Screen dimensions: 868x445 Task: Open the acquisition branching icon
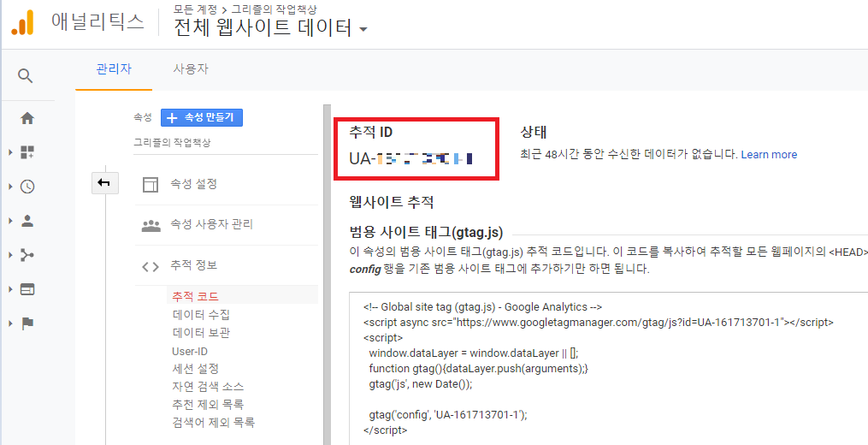(x=27, y=255)
